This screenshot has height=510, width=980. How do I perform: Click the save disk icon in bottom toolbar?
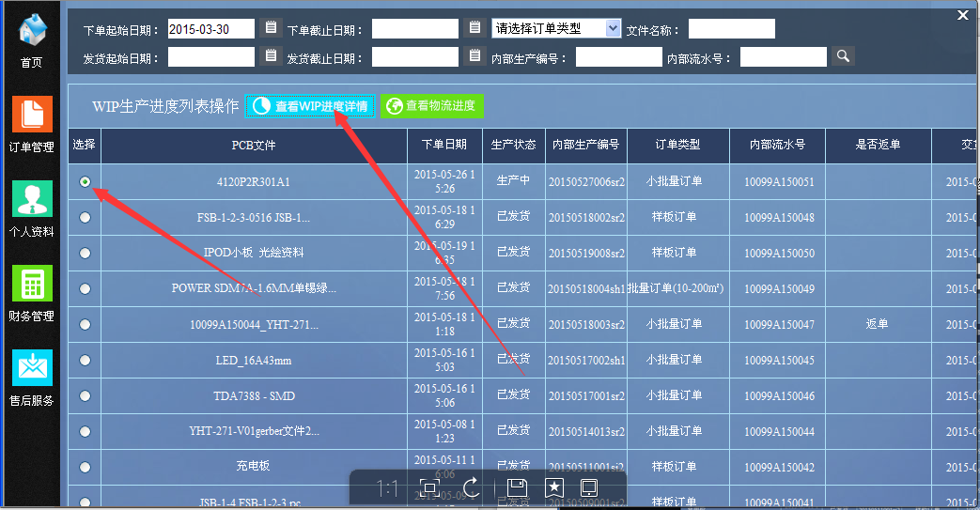click(516, 487)
